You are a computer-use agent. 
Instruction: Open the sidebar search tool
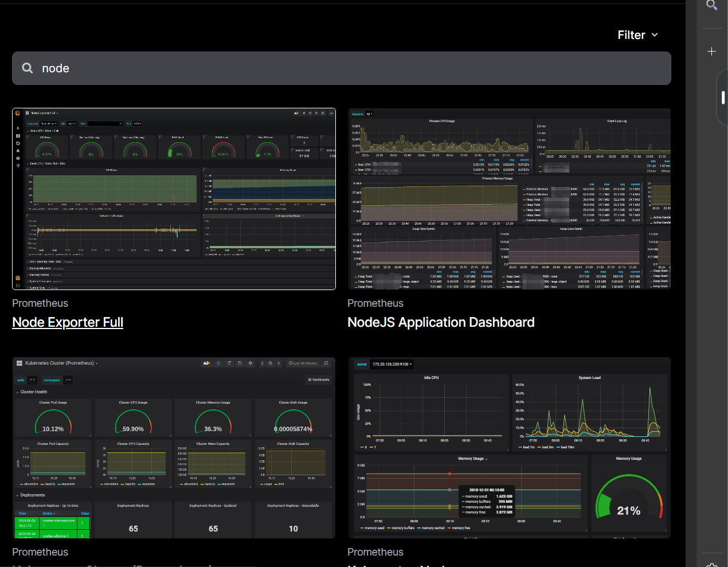712,5
